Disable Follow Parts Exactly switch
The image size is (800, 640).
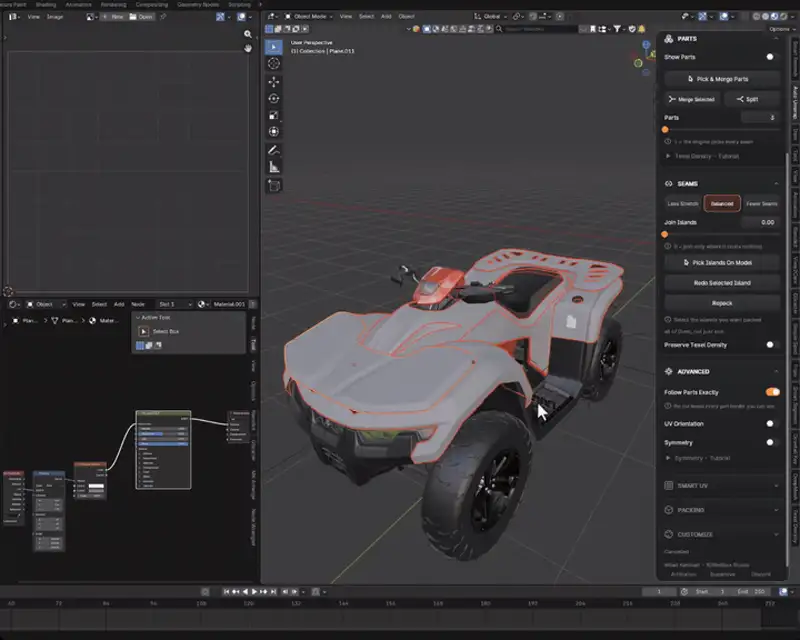pyautogui.click(x=772, y=392)
